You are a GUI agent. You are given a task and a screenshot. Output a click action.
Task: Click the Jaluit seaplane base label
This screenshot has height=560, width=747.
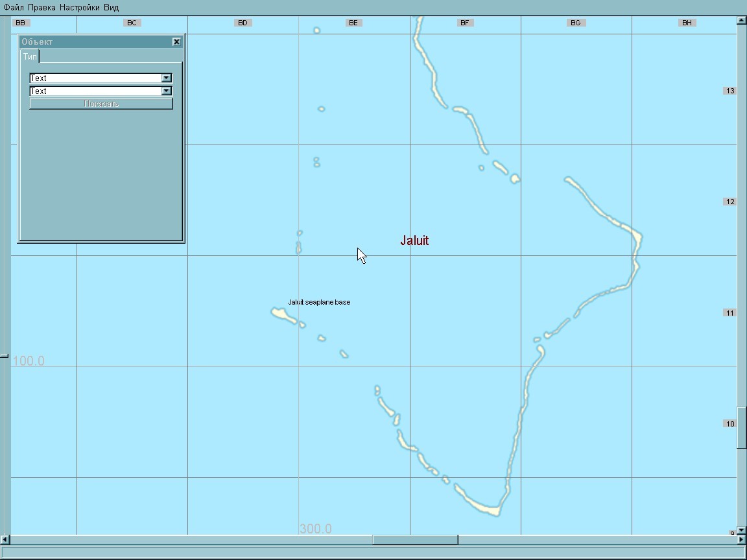tap(319, 302)
